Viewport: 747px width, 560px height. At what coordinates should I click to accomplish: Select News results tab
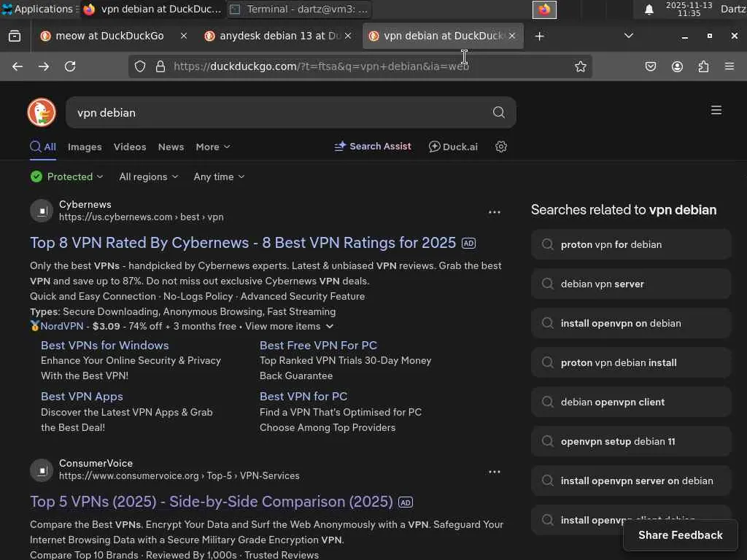click(171, 147)
